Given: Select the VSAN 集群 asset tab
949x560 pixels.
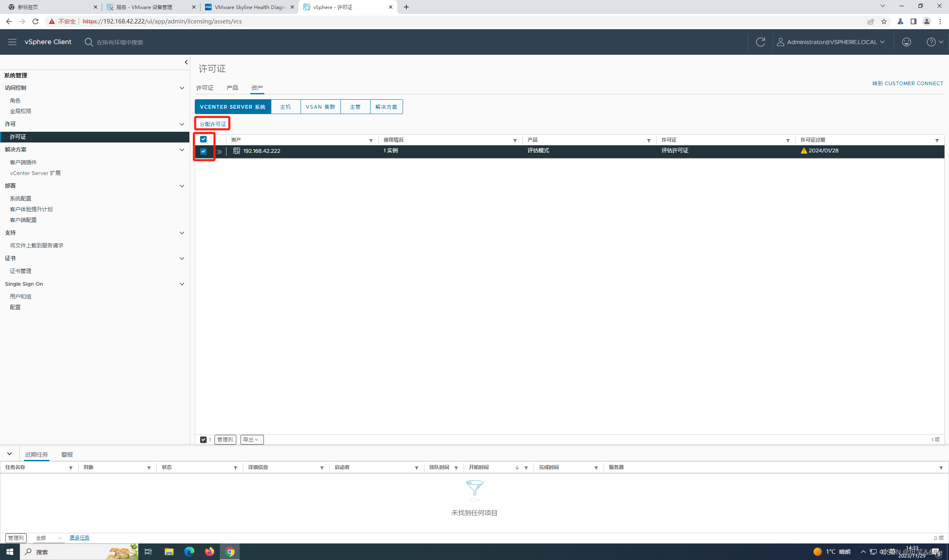Looking at the screenshot, I should point(321,107).
